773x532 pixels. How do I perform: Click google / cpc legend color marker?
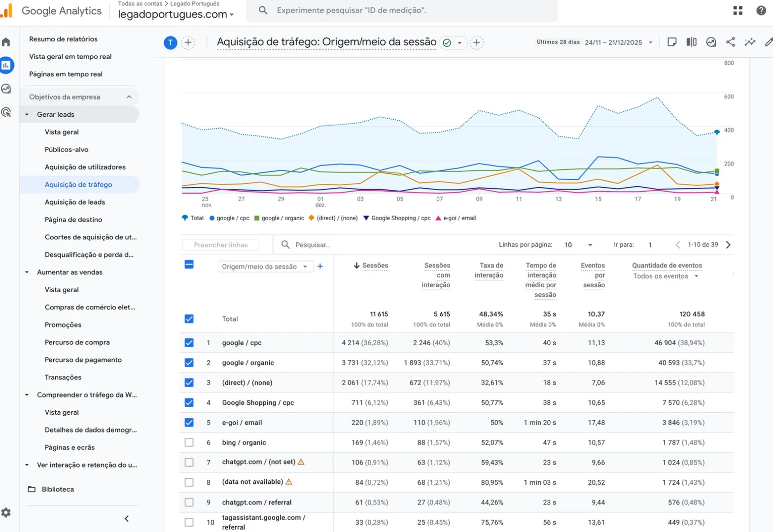[x=212, y=218]
